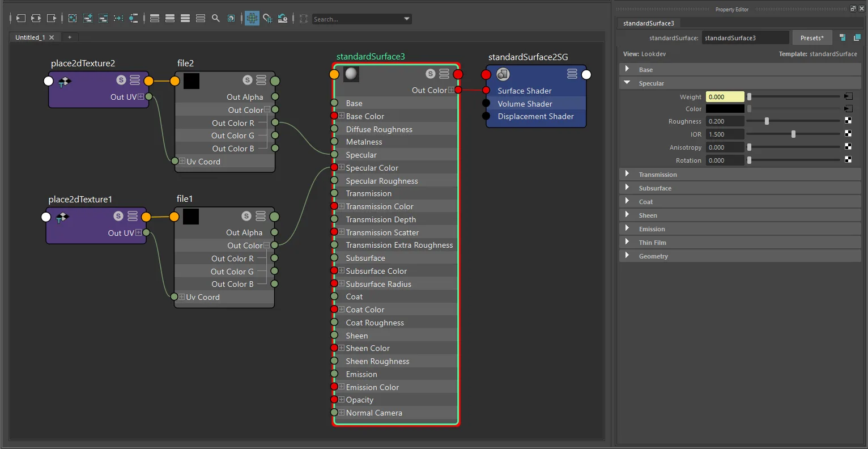This screenshot has height=449, width=868.
Task: Click the file2 black texture swatch
Action: point(192,81)
